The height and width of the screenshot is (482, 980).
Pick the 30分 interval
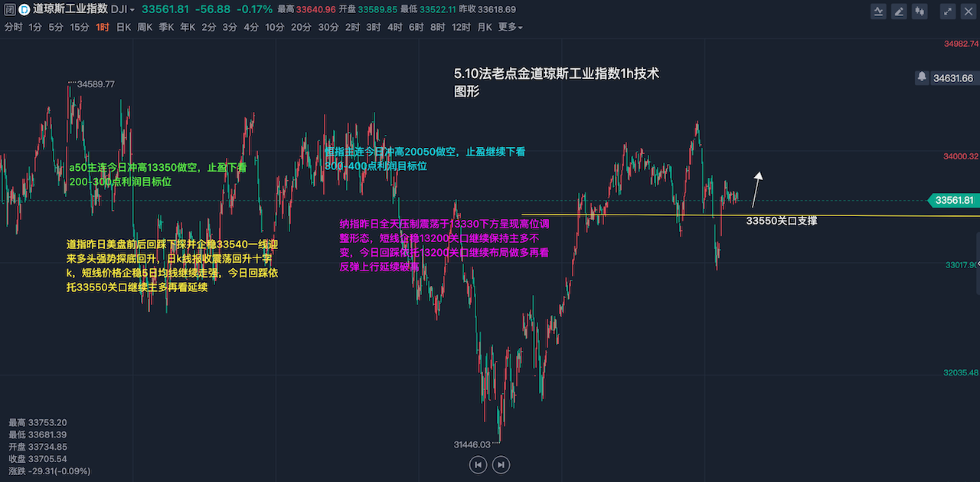[x=328, y=27]
